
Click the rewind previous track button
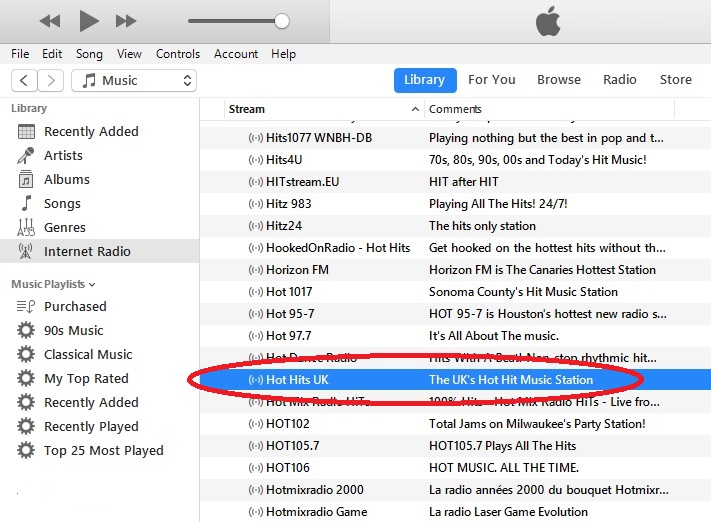point(50,21)
